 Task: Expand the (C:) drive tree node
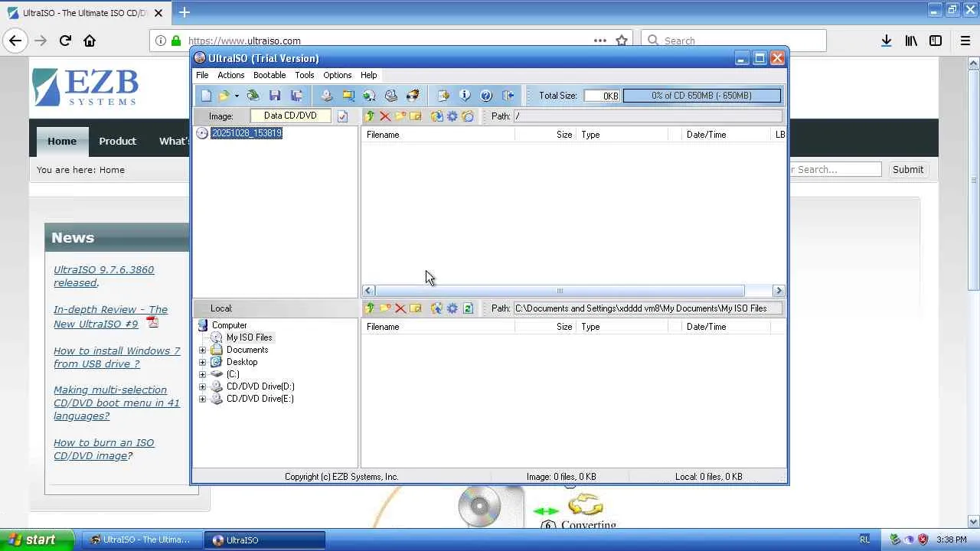point(202,374)
